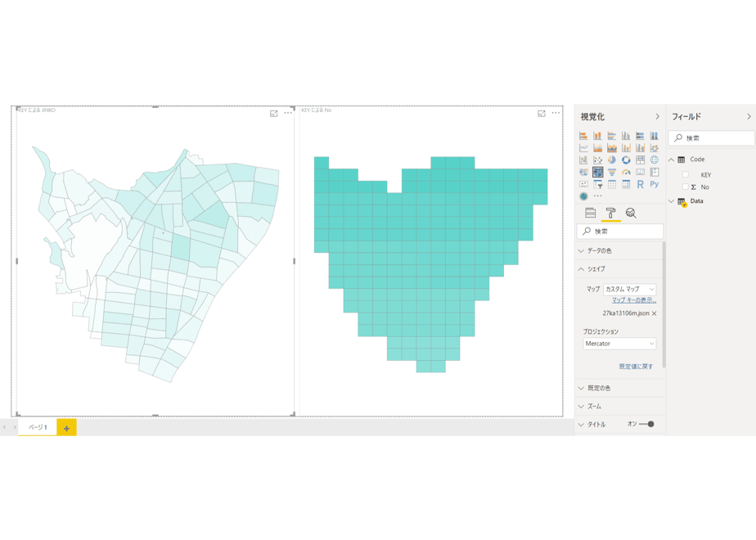Open the Fields well icon in Visualizations
The image size is (756, 540).
[590, 213]
